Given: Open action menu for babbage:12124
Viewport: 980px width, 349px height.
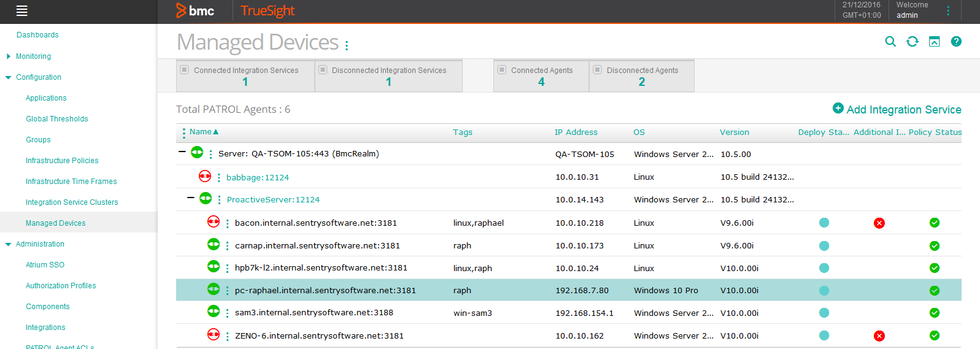Looking at the screenshot, I should [218, 178].
